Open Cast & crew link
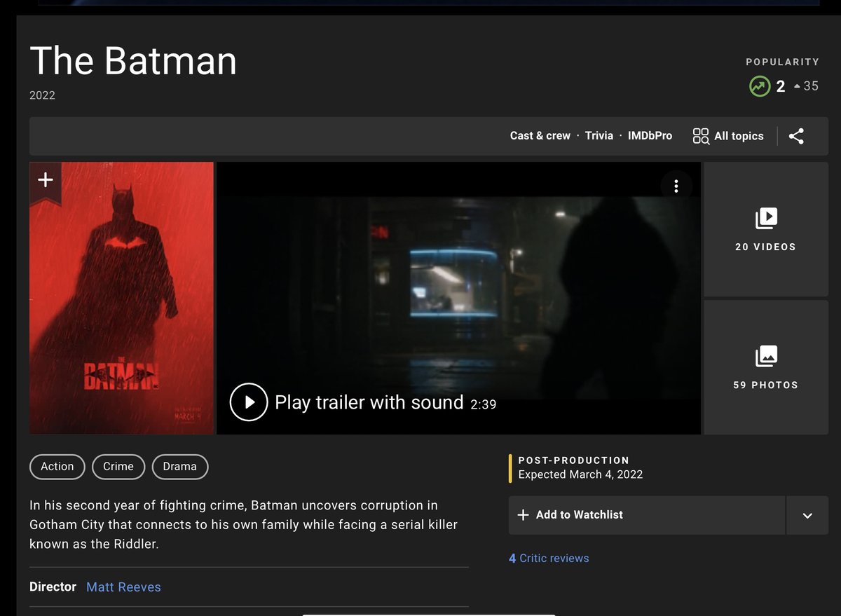 (540, 136)
